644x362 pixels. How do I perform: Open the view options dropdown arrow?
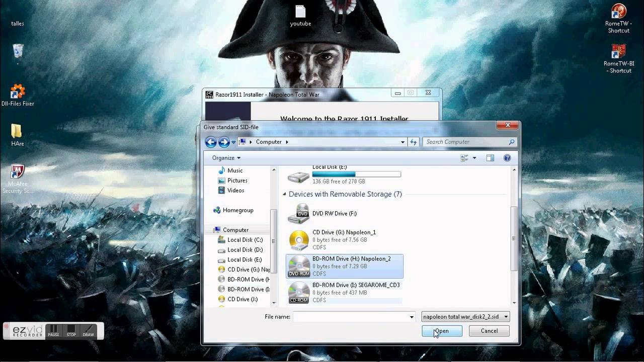coord(474,158)
